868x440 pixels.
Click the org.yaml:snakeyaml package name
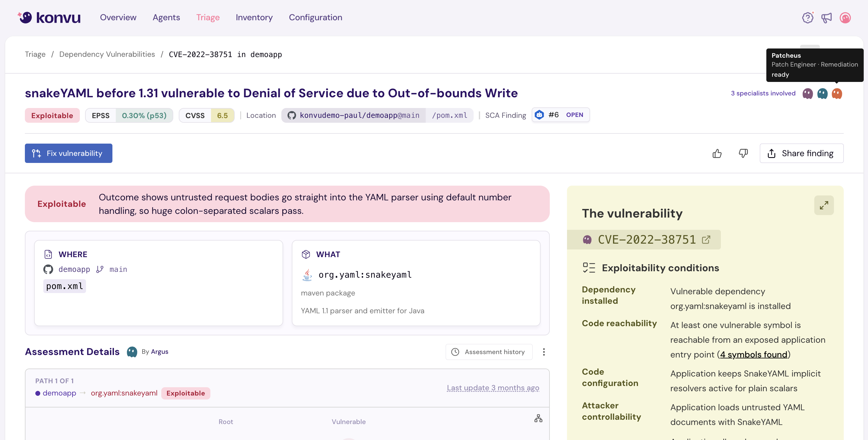[x=365, y=275]
